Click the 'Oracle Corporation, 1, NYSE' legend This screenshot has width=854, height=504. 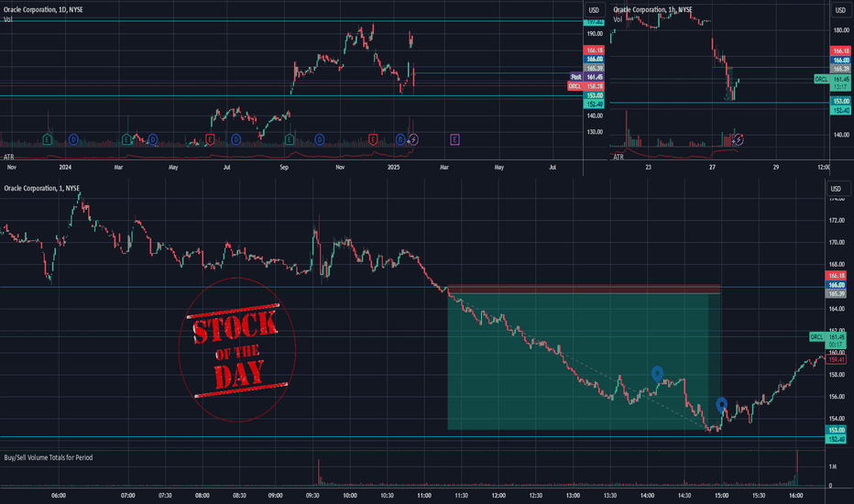coord(41,188)
